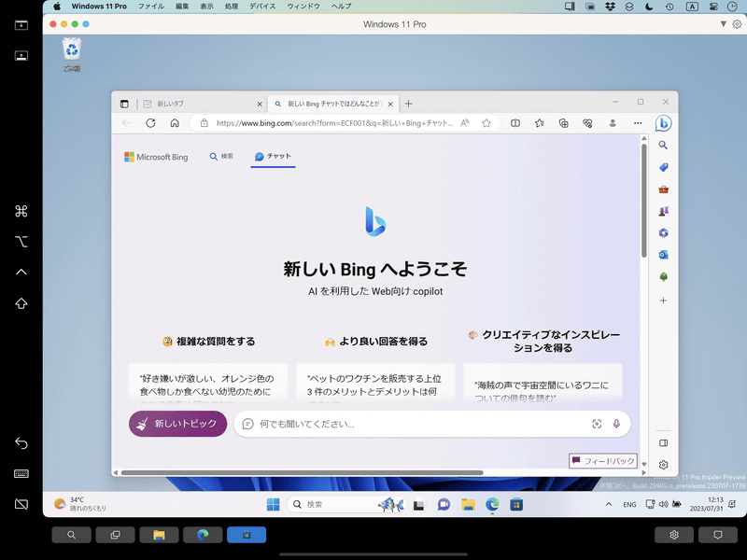Open the 12:13 clock and date

(x=706, y=504)
